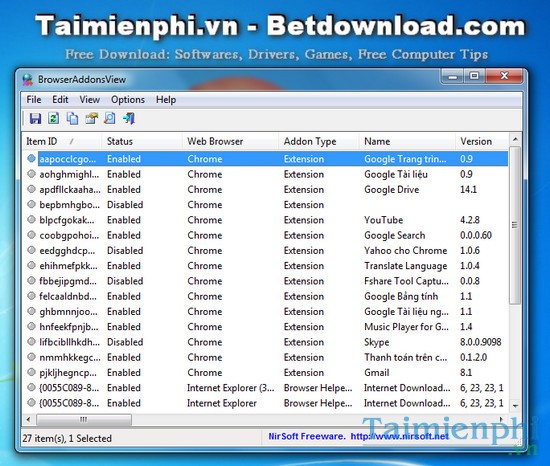Click the circle icon beside Gmail row

pyautogui.click(x=32, y=372)
